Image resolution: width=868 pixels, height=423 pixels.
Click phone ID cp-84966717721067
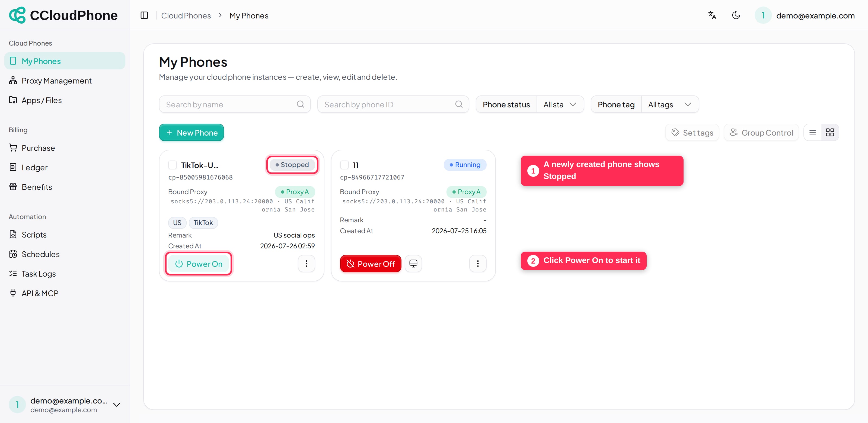[372, 177]
